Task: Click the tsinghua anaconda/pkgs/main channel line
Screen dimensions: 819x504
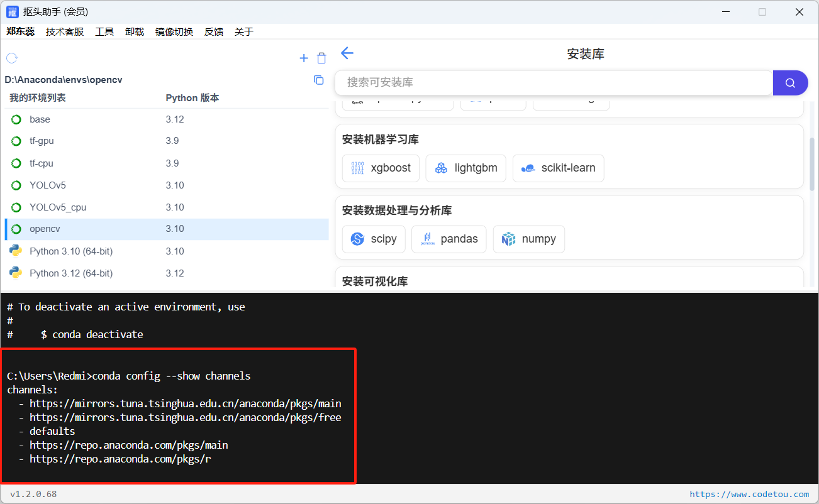Action: click(x=181, y=403)
